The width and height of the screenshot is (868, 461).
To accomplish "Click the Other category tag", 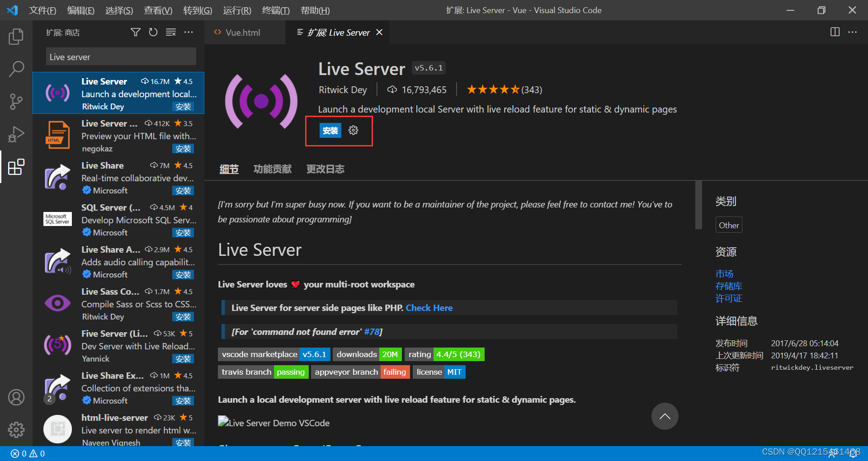I will [x=729, y=225].
